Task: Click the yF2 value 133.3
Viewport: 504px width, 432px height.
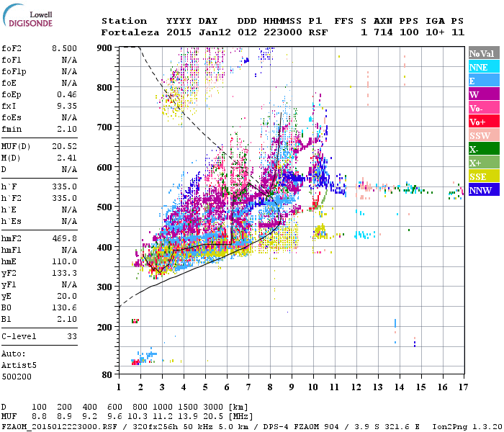Action: pyautogui.click(x=64, y=273)
